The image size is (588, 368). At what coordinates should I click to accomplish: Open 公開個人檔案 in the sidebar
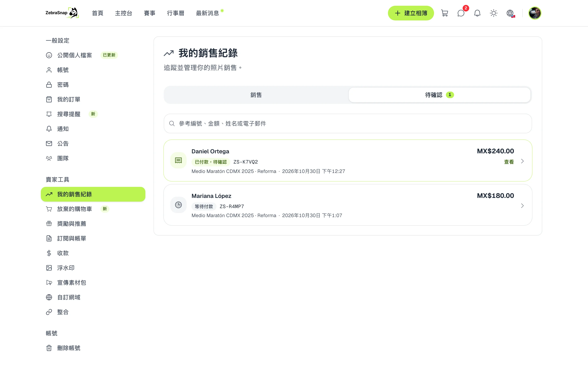click(74, 55)
